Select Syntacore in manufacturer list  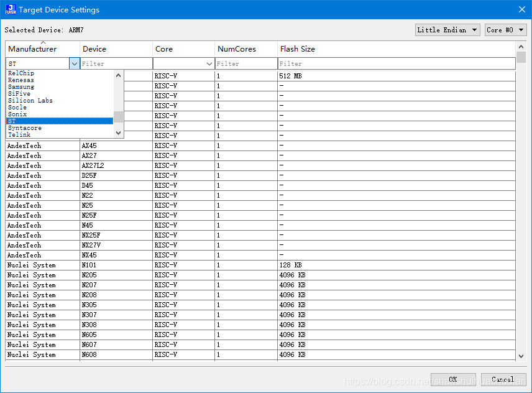[60, 128]
